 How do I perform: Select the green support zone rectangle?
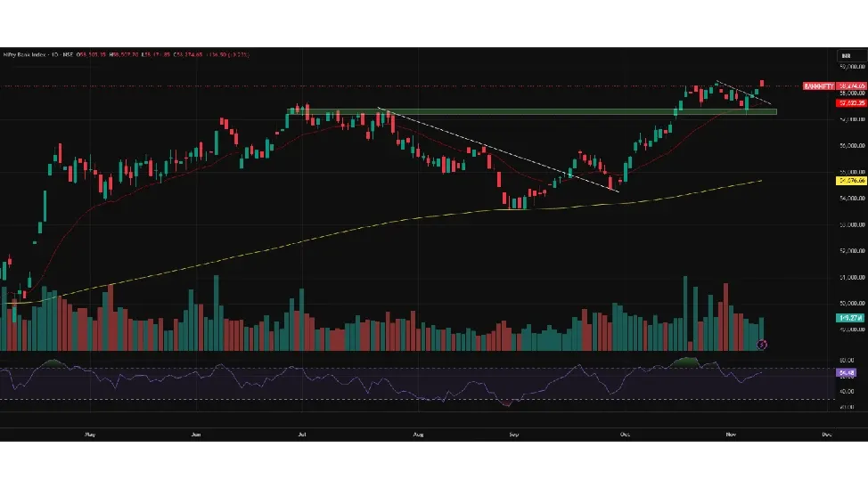tap(535, 111)
